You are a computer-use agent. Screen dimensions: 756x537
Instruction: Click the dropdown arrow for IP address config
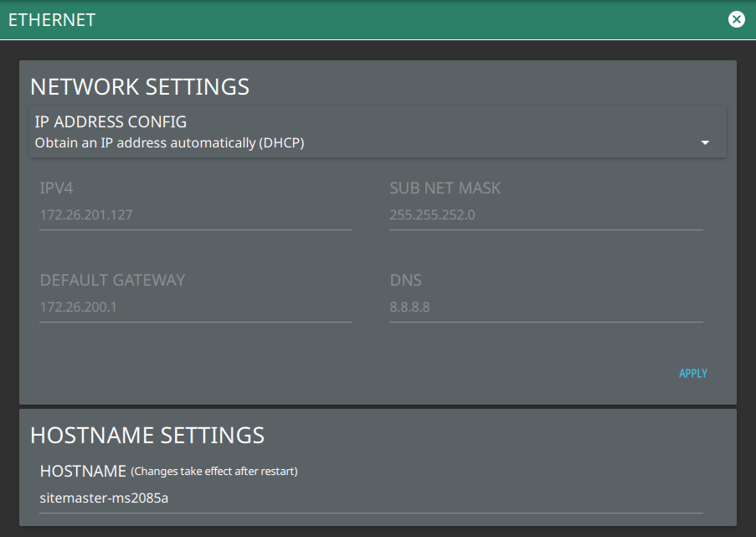tap(705, 143)
